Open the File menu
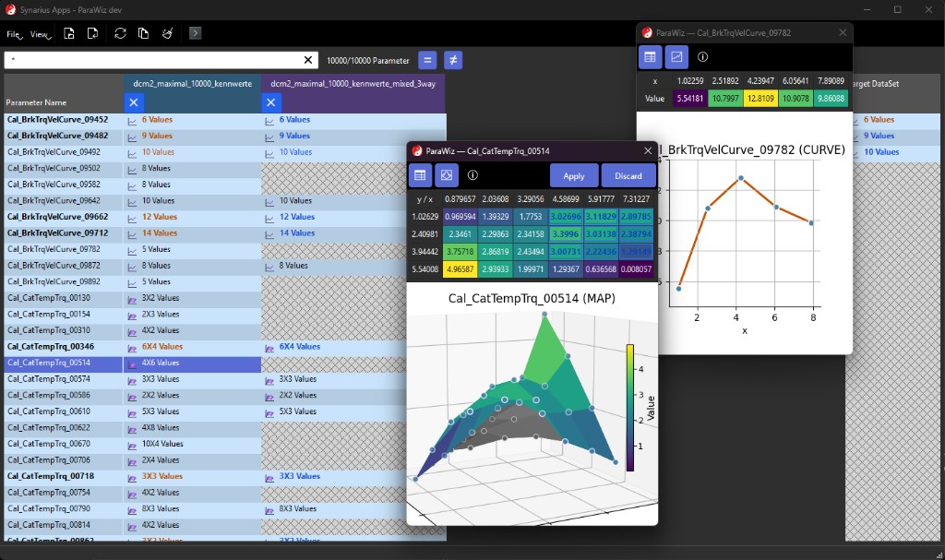The height and width of the screenshot is (560, 945). (13, 33)
